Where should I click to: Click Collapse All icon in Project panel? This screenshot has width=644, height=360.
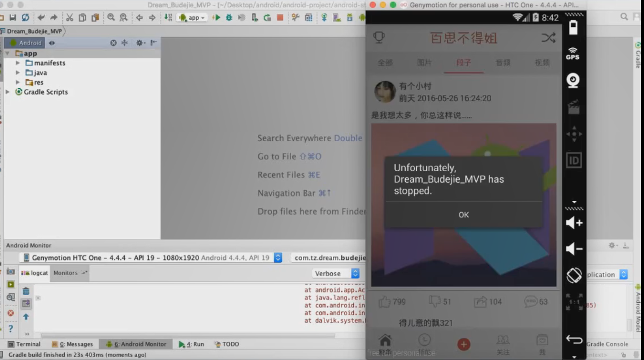125,43
